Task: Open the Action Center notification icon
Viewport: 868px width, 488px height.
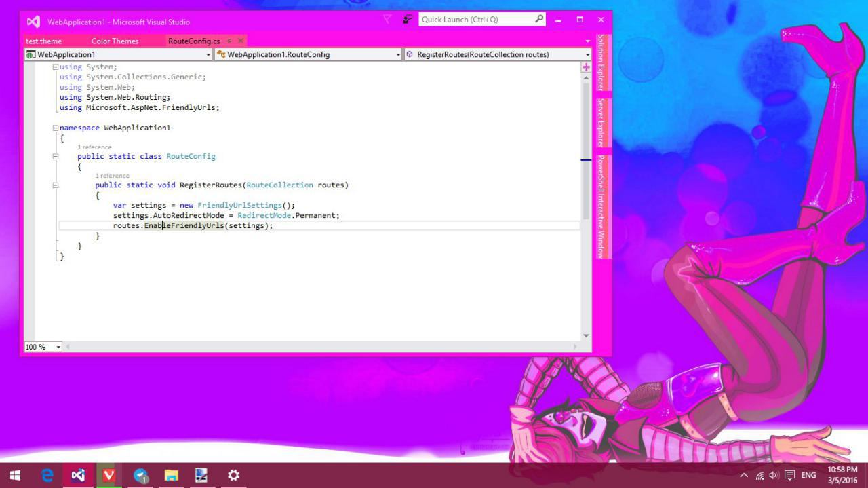Action: [789, 476]
